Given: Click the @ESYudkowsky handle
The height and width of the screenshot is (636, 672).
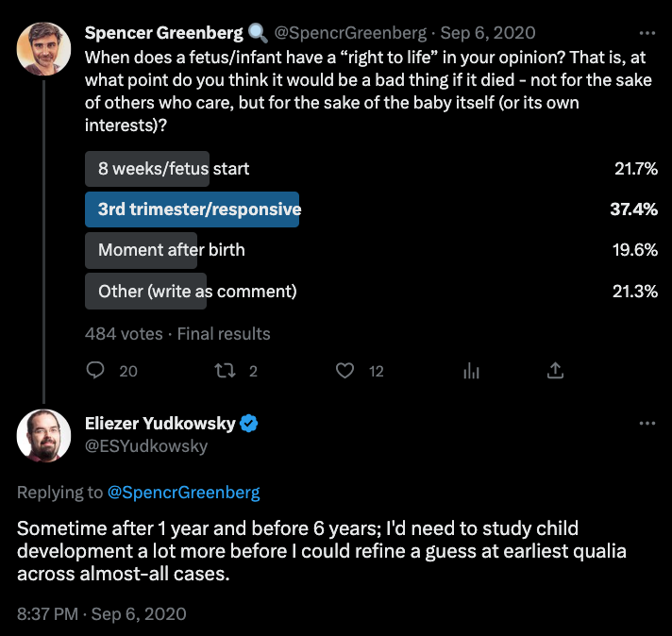Looking at the screenshot, I should click(x=146, y=446).
